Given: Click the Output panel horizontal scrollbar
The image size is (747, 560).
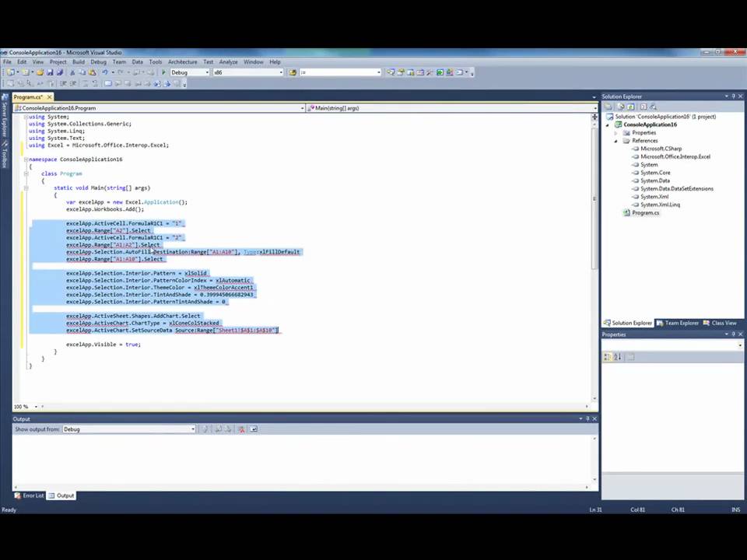Looking at the screenshot, I should click(300, 487).
